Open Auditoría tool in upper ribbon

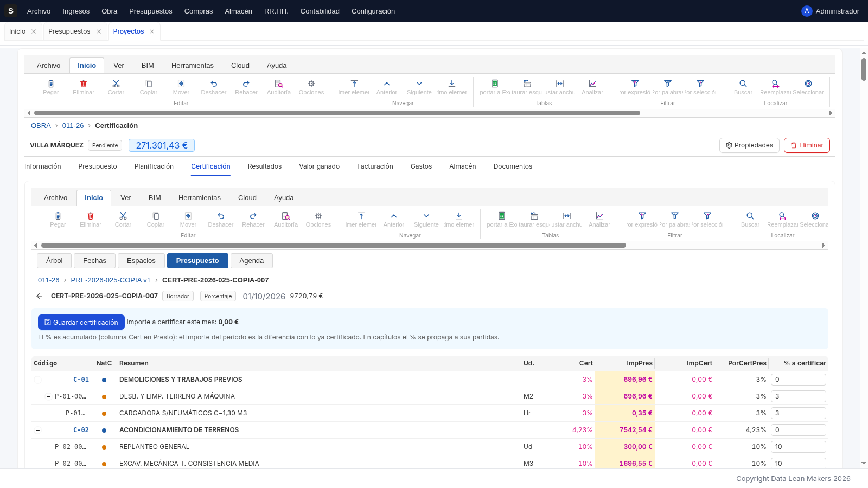pyautogui.click(x=279, y=84)
